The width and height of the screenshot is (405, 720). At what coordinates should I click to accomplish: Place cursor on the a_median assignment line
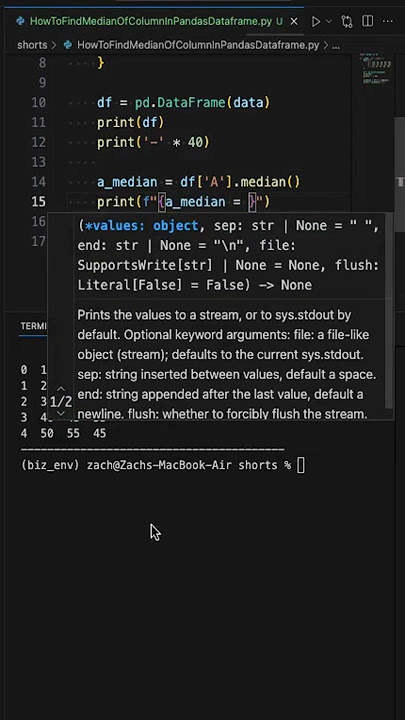click(x=198, y=182)
